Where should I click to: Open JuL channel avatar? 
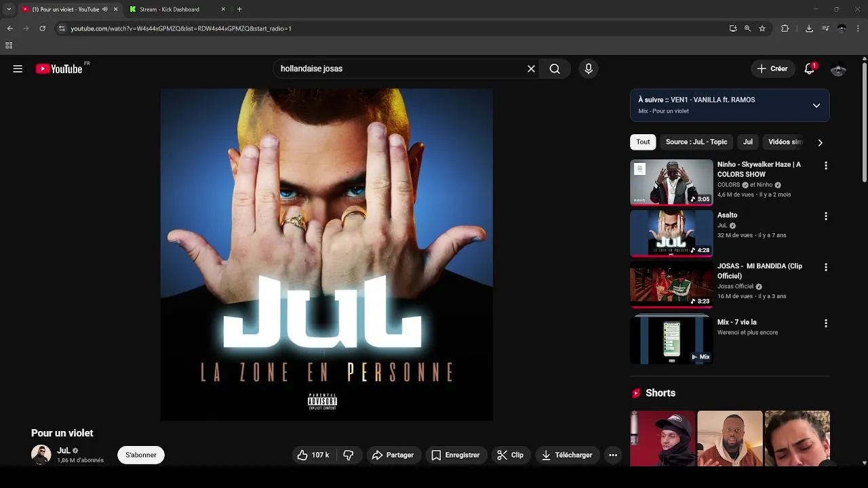click(41, 455)
